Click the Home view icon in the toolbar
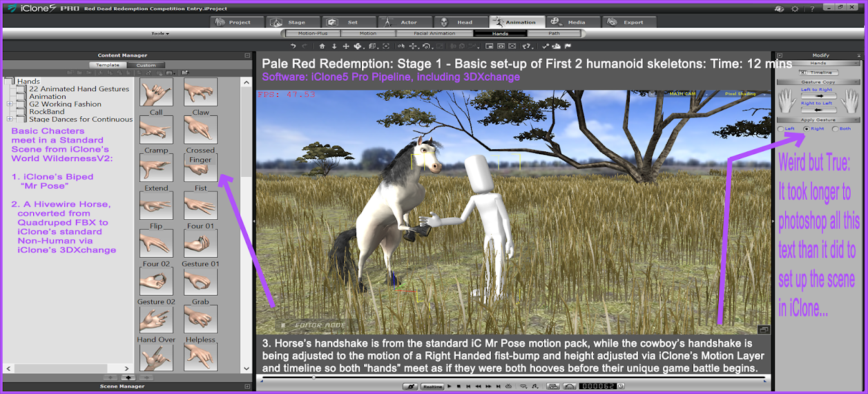This screenshot has height=394, width=868. [x=322, y=46]
